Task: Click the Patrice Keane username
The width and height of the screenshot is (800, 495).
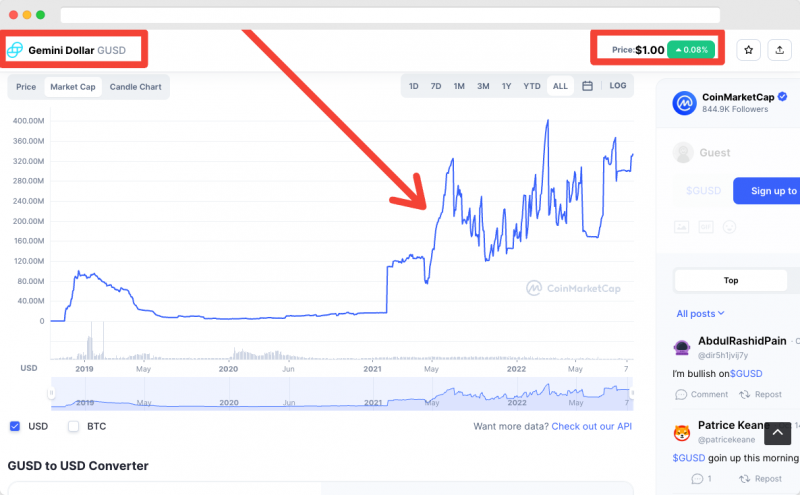Action: pyautogui.click(x=733, y=425)
